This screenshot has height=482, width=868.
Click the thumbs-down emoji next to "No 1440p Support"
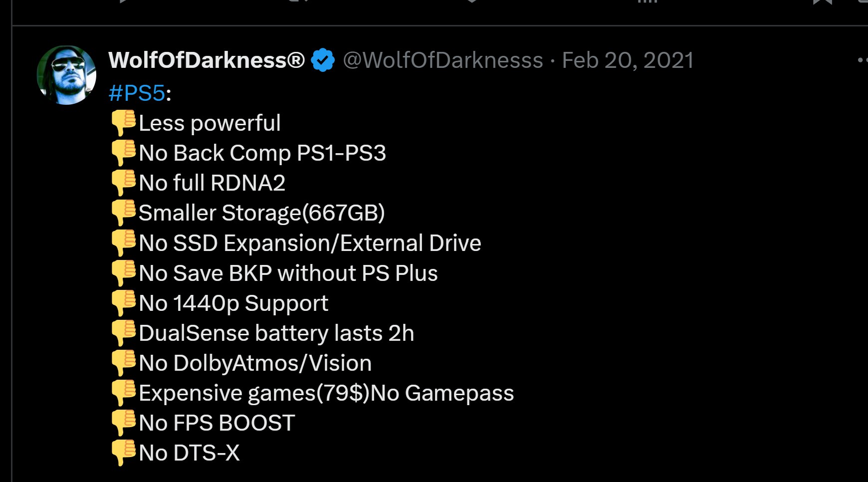124,303
